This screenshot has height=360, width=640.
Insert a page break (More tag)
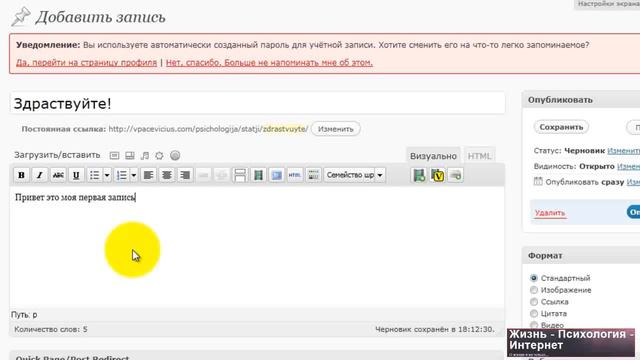pos(240,175)
